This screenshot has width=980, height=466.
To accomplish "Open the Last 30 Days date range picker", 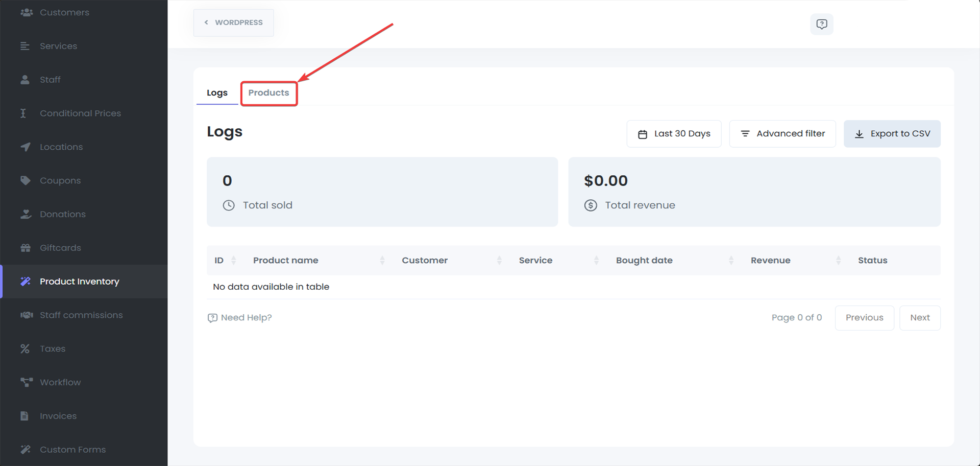I will point(674,133).
